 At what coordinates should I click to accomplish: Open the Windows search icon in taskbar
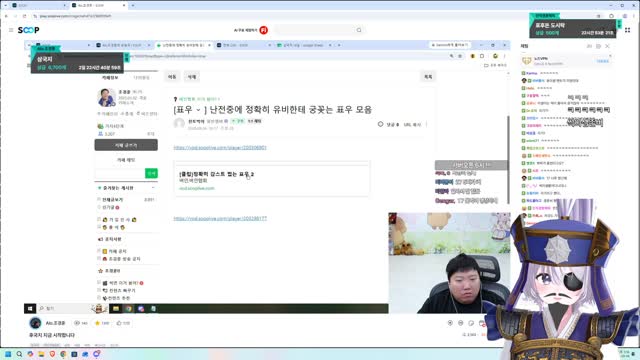tap(19, 354)
